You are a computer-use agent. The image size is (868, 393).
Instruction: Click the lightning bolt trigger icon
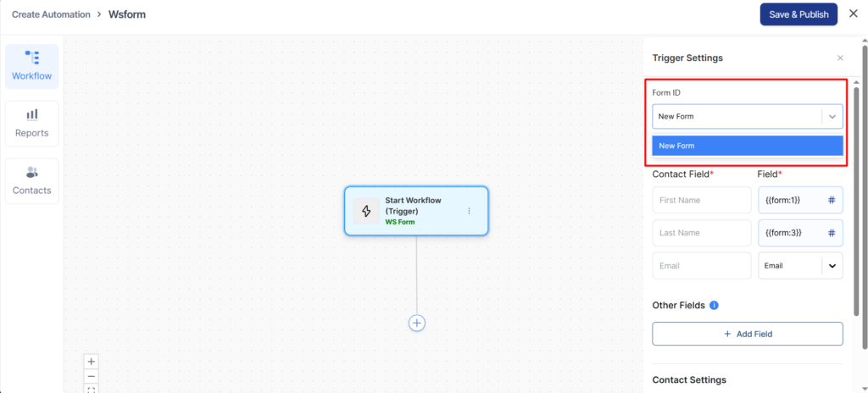coord(366,211)
